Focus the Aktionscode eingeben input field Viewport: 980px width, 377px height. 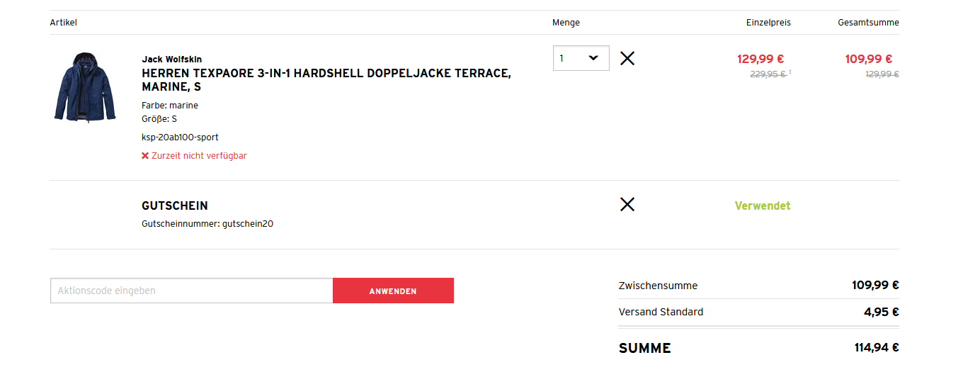pos(191,291)
